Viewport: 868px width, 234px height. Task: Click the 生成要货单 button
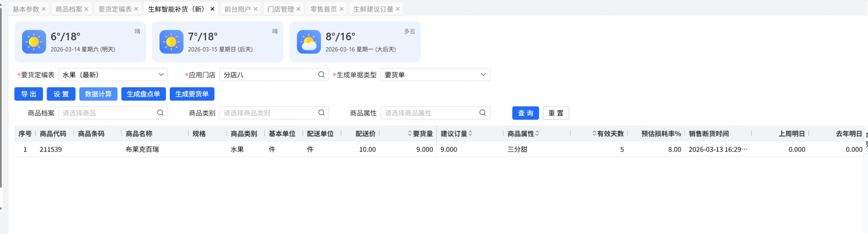[192, 94]
